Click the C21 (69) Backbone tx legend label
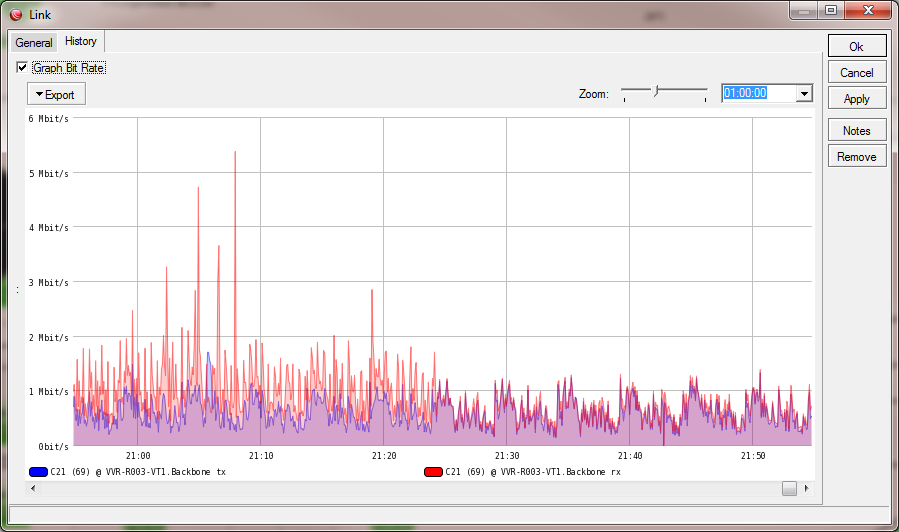The height and width of the screenshot is (532, 899). pyautogui.click(x=138, y=472)
